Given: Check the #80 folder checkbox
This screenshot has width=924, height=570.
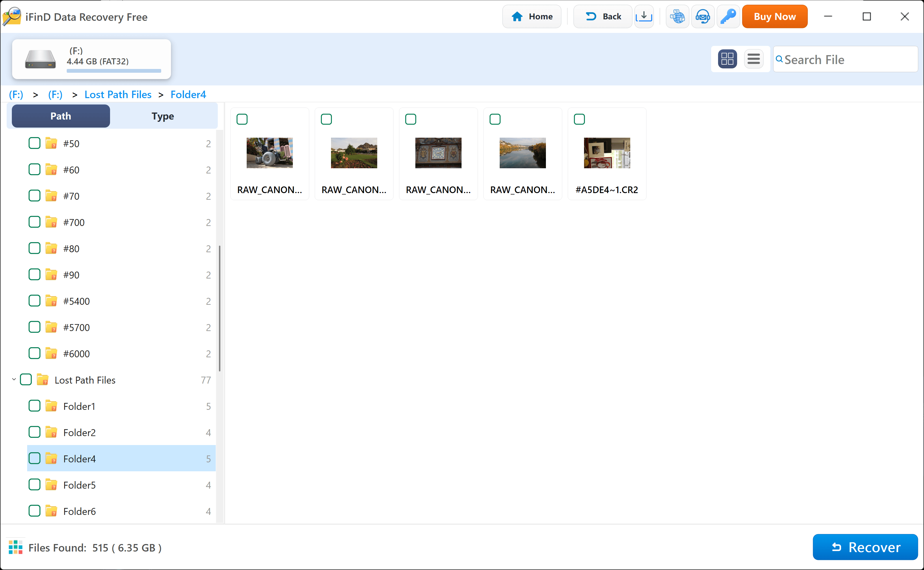Looking at the screenshot, I should [x=34, y=248].
